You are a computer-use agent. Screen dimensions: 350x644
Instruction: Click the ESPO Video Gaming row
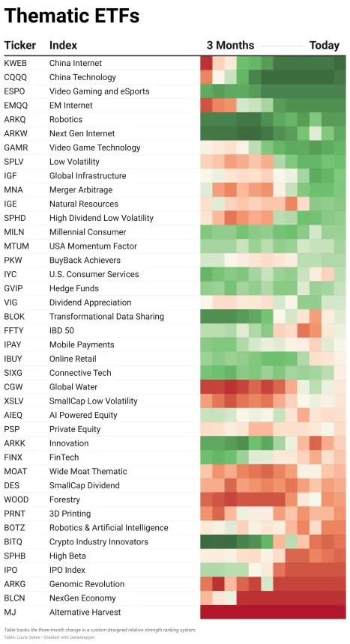tap(175, 91)
